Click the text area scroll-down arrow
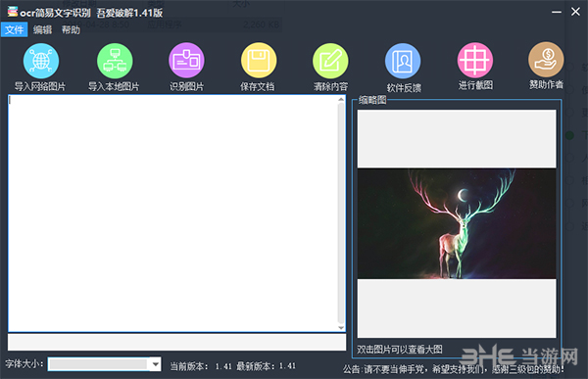Viewport: 588px width, 379px height. (341, 328)
